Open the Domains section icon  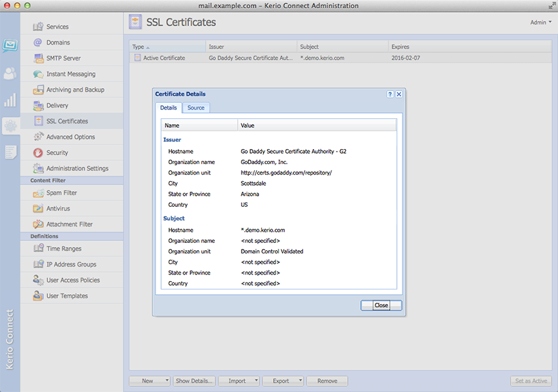click(38, 43)
